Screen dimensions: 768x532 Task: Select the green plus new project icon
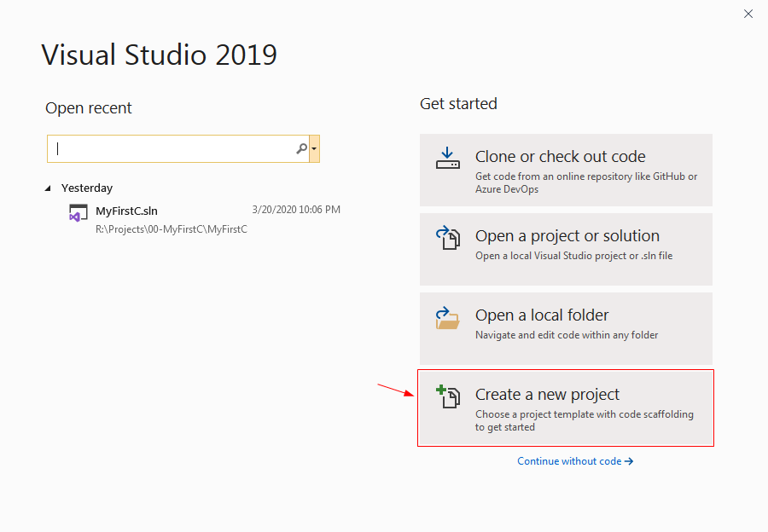(441, 390)
